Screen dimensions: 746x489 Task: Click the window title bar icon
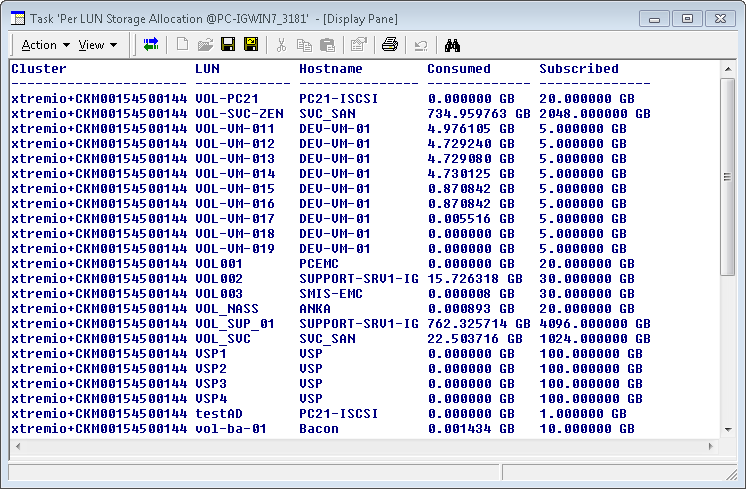pos(17,18)
